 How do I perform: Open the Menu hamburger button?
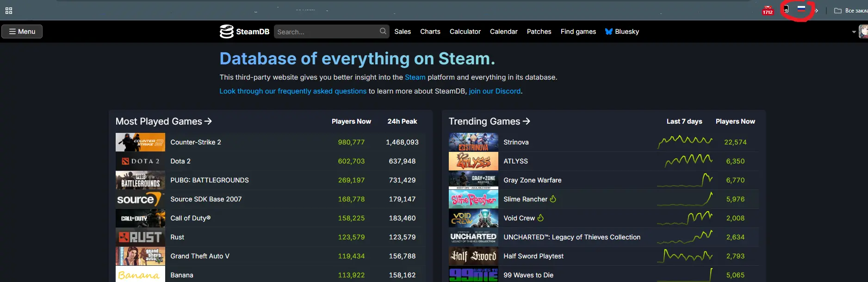pos(22,31)
